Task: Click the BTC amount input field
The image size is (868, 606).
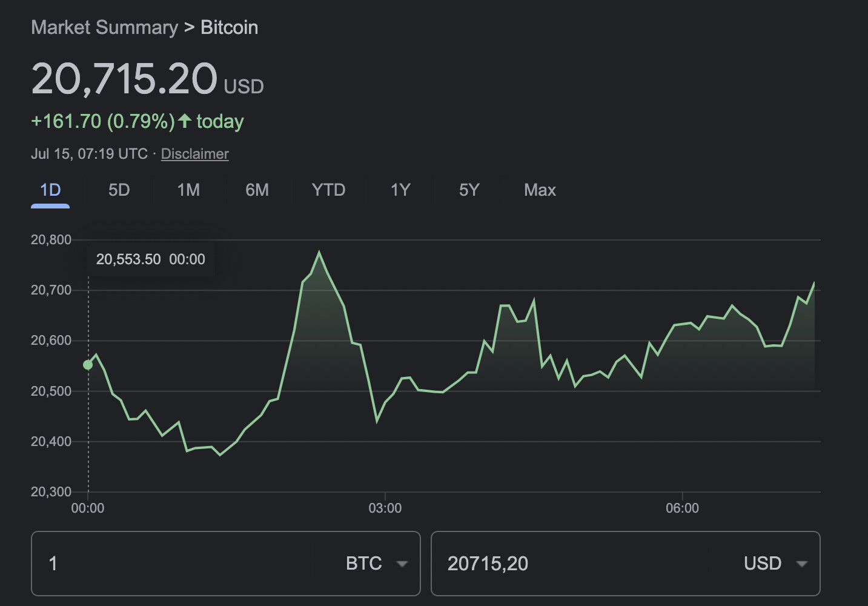Action: tap(172, 564)
